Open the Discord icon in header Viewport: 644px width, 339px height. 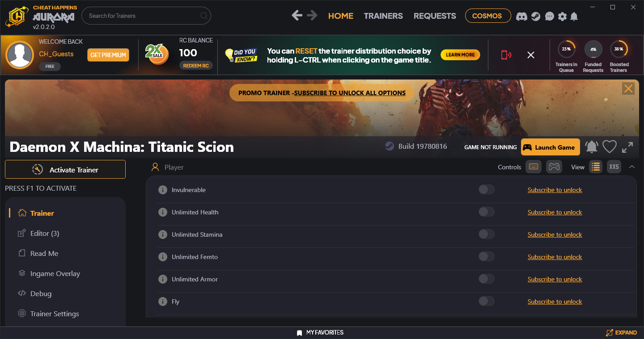[x=521, y=16]
